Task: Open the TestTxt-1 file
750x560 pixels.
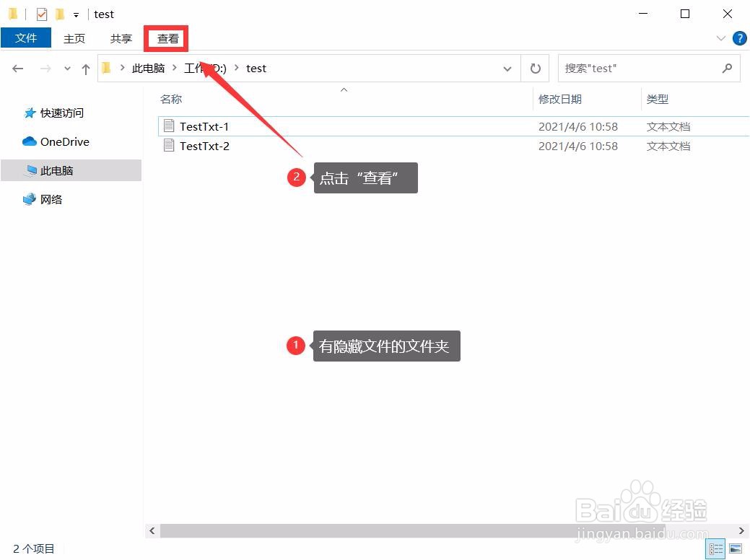Action: (205, 126)
